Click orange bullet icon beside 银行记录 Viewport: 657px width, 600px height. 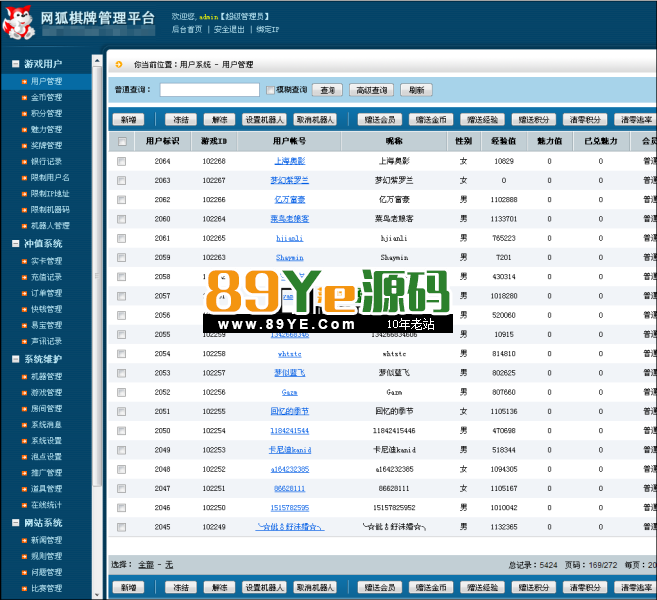(24, 162)
